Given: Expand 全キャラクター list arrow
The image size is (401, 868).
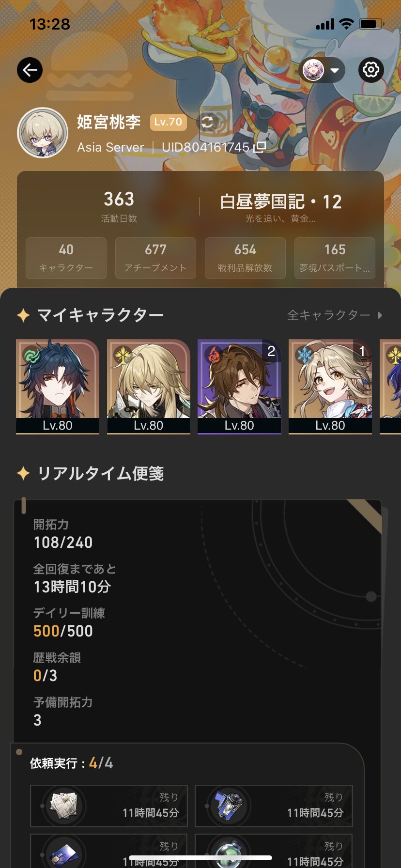Looking at the screenshot, I should tap(380, 315).
